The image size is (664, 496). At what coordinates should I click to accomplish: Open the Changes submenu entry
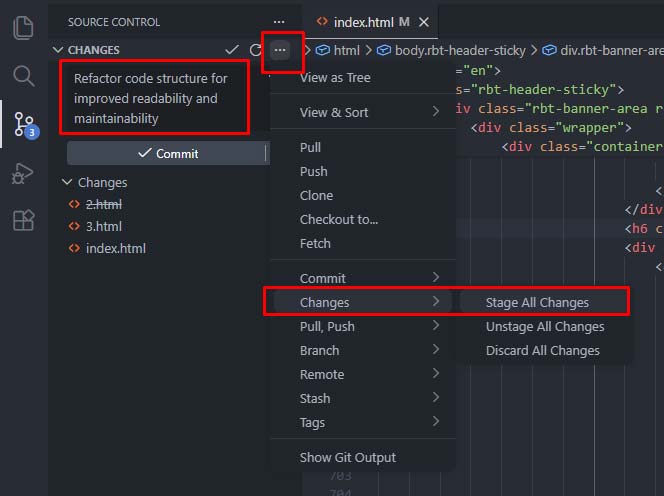pyautogui.click(x=363, y=302)
